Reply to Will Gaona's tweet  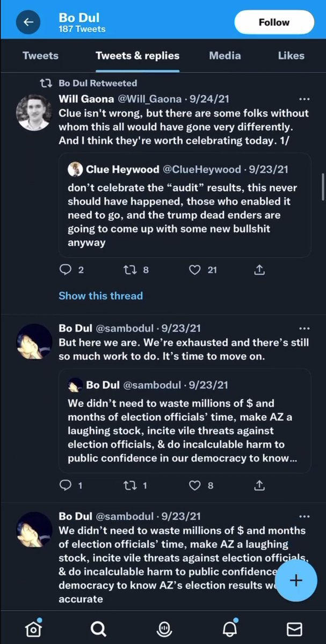click(x=66, y=270)
